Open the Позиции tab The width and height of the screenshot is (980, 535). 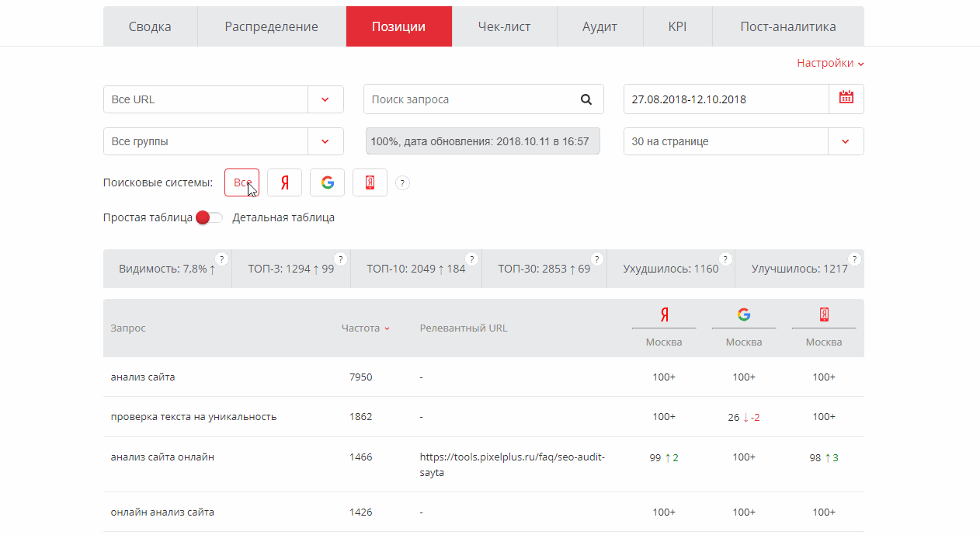tap(398, 26)
